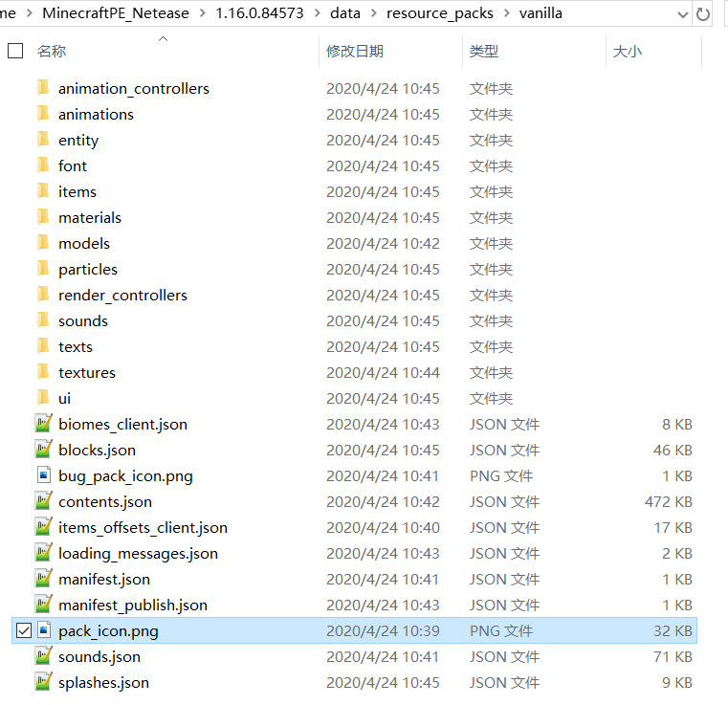The image size is (728, 705).
Task: Select the folder name textures
Action: tap(87, 372)
